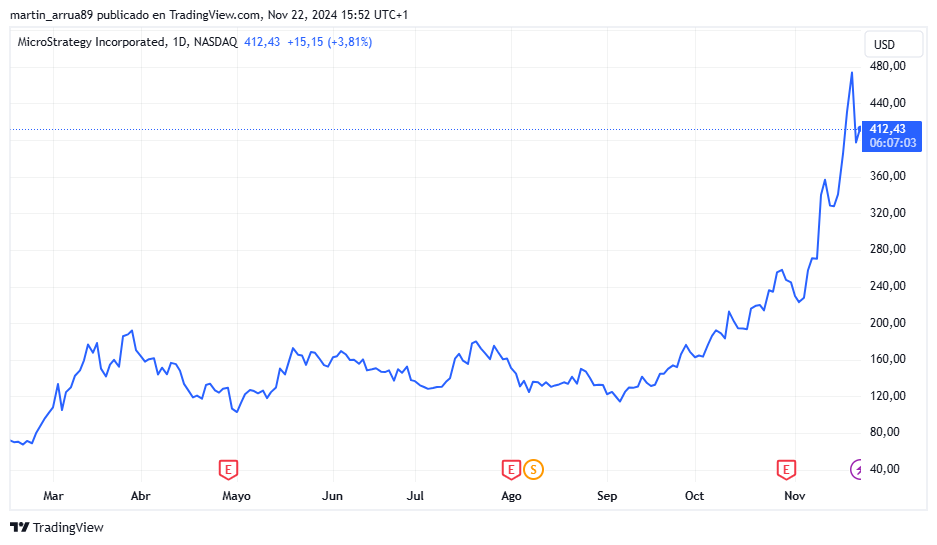Viewport: 937px width, 545px height.
Task: Click the NASDAQ exchange text in legend
Action: (x=216, y=42)
